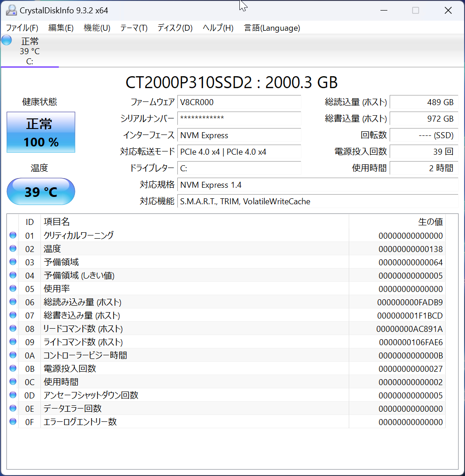Click the 39 °C temperature button
Screen dimensions: 465x476
(41, 191)
